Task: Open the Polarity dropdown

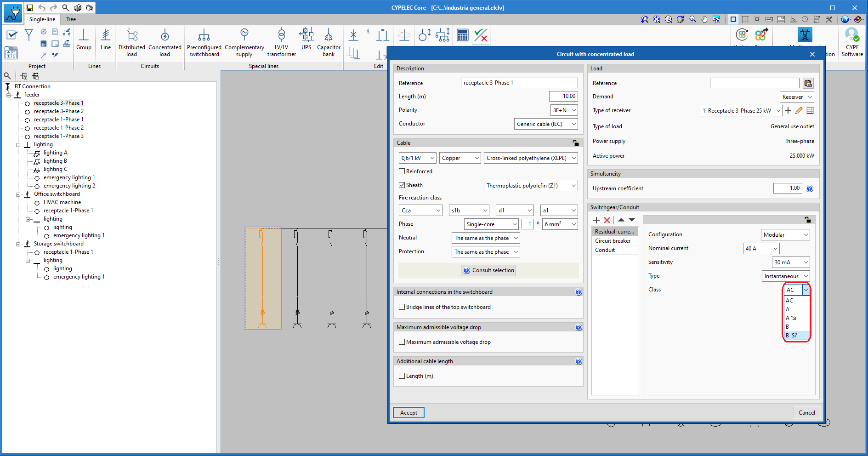Action: click(x=564, y=110)
